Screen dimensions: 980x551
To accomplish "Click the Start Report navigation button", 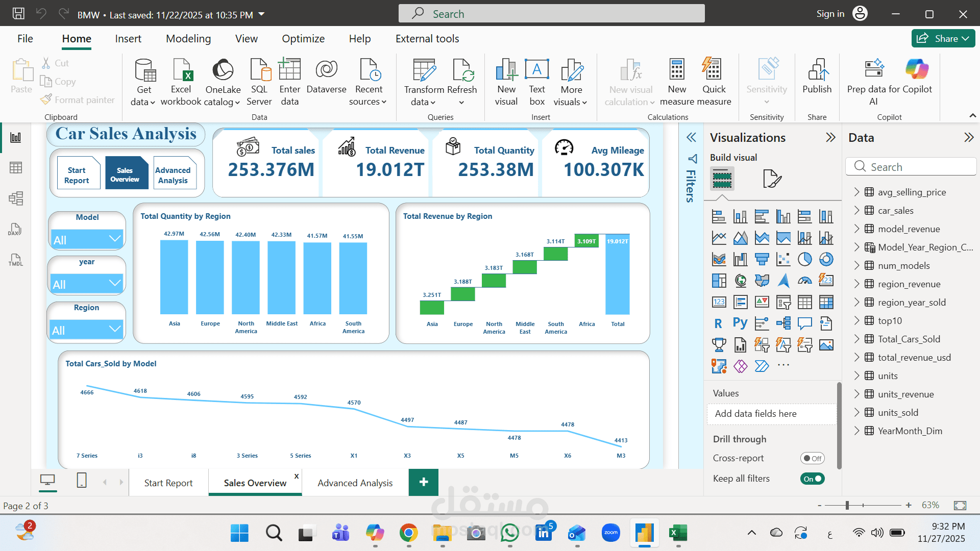I will click(x=77, y=174).
